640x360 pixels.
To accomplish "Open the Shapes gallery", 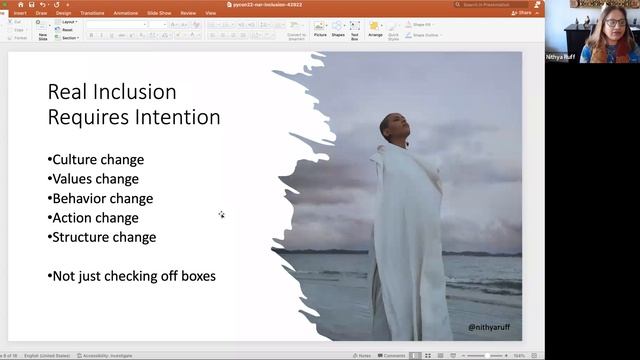I will pyautogui.click(x=338, y=30).
